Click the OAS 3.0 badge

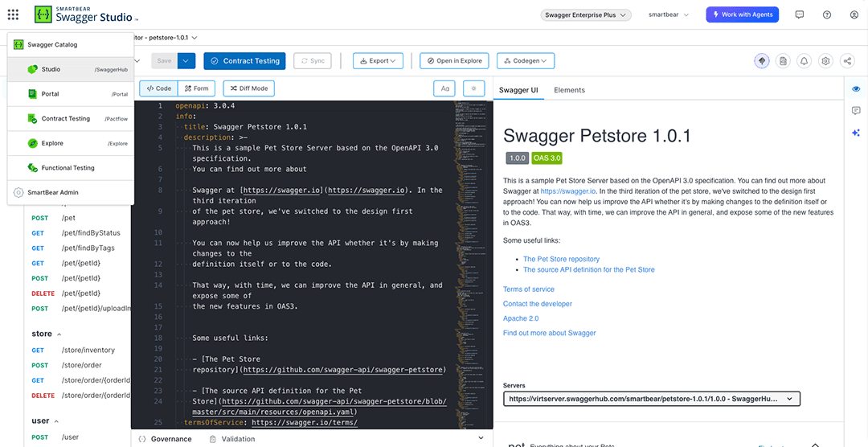tap(547, 158)
